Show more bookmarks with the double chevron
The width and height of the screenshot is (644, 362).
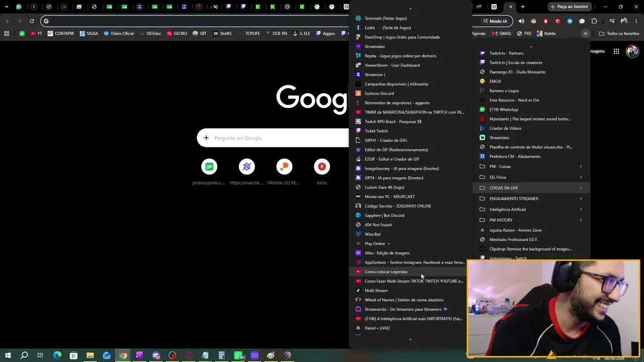(x=585, y=34)
